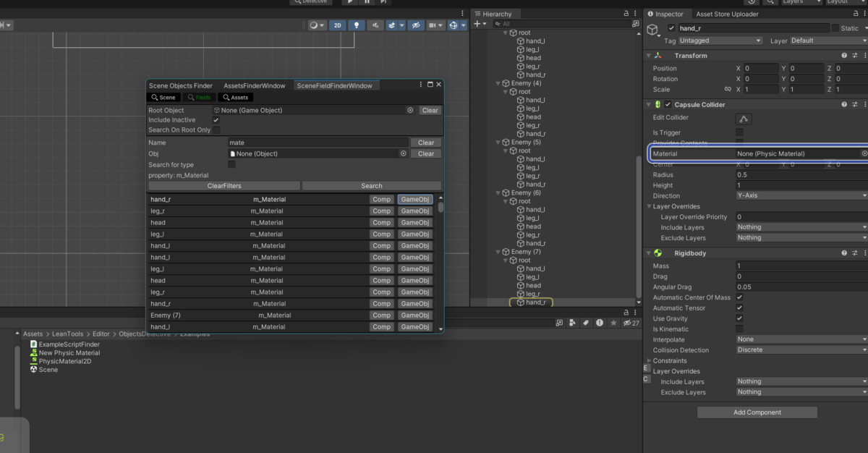Viewport: 868px width, 453px height.
Task: Open object picker for Physic Material field
Action: (x=864, y=154)
